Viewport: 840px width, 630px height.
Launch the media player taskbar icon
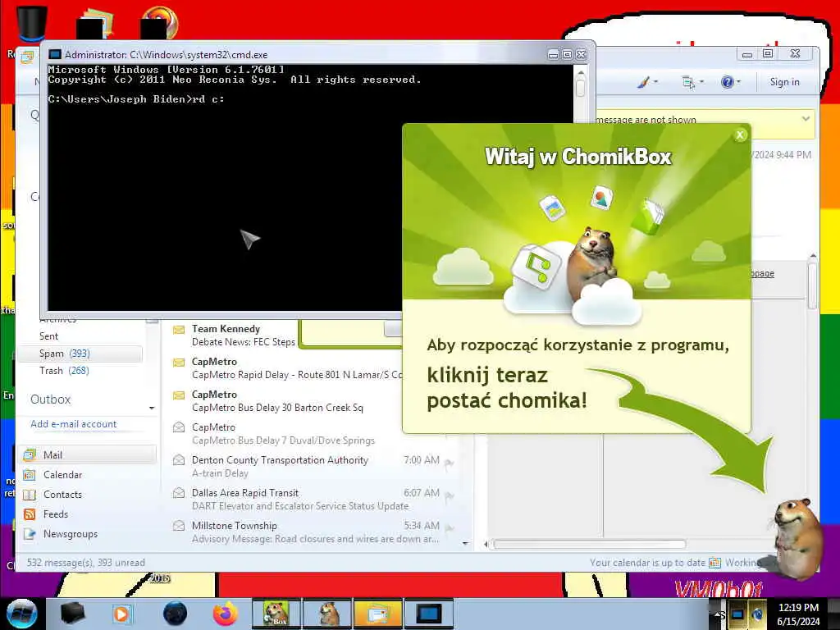[122, 614]
